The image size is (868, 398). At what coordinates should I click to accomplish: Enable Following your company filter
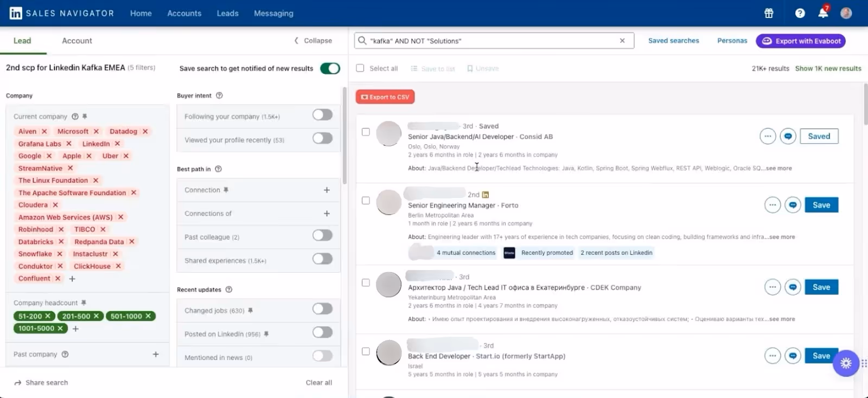(x=322, y=115)
